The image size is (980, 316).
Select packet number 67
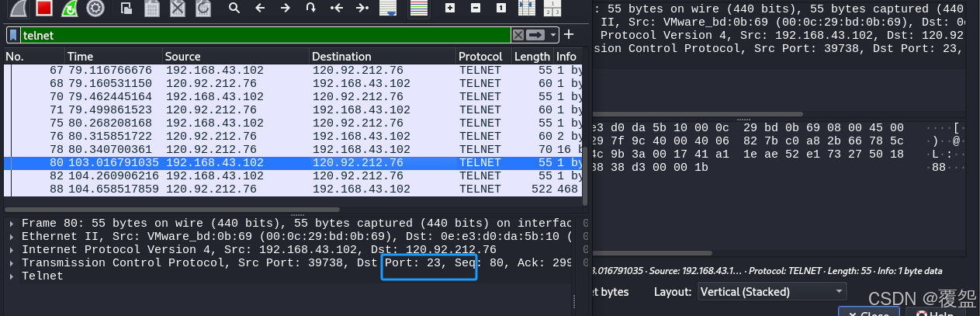pos(293,71)
